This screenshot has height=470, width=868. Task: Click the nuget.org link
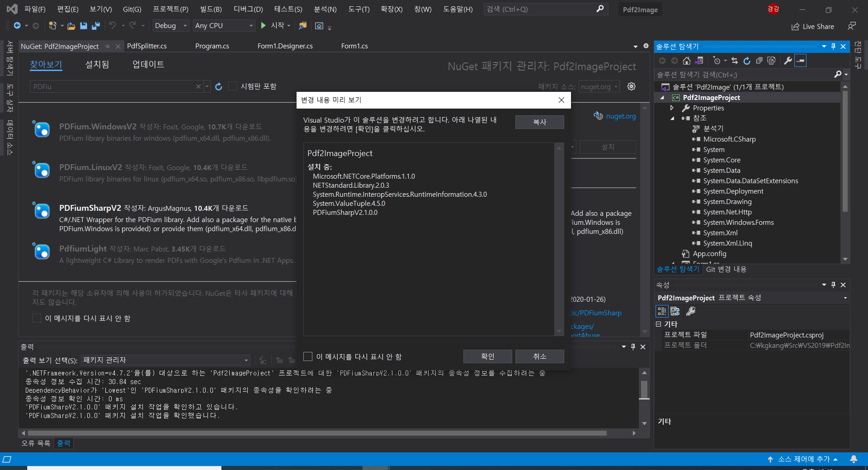pos(620,116)
